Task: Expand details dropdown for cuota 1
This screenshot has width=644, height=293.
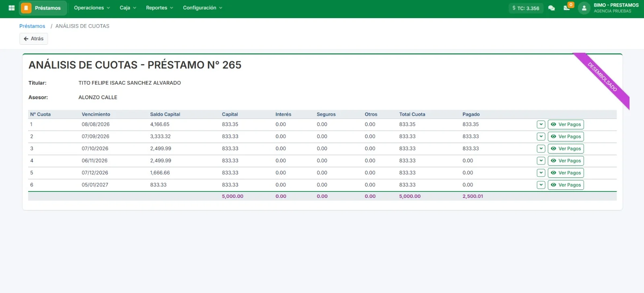Action: tap(541, 125)
